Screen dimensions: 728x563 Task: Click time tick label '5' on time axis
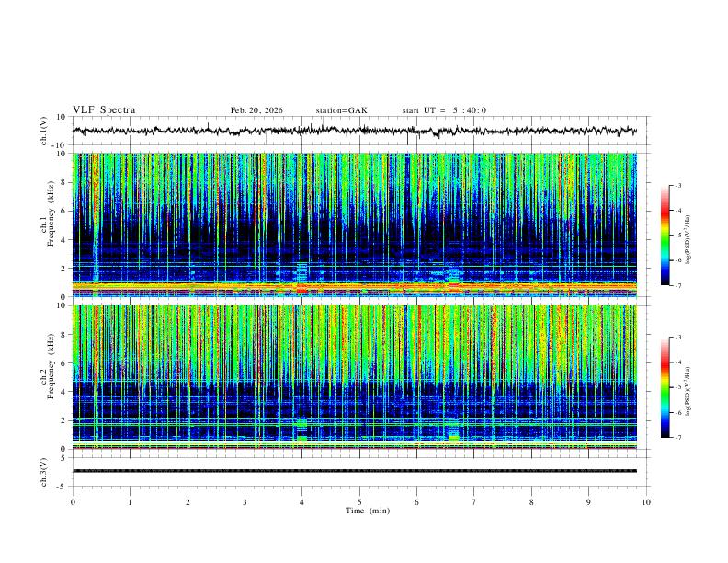(x=359, y=502)
